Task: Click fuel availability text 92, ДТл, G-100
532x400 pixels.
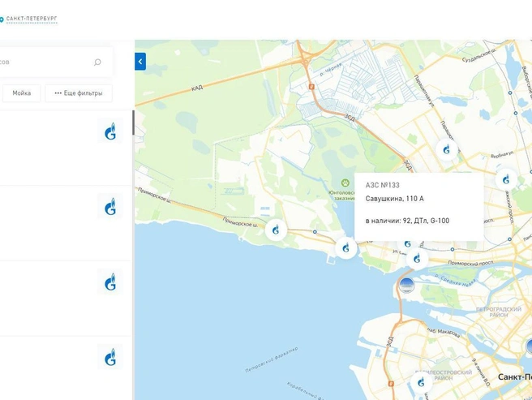Action: pyautogui.click(x=426, y=221)
